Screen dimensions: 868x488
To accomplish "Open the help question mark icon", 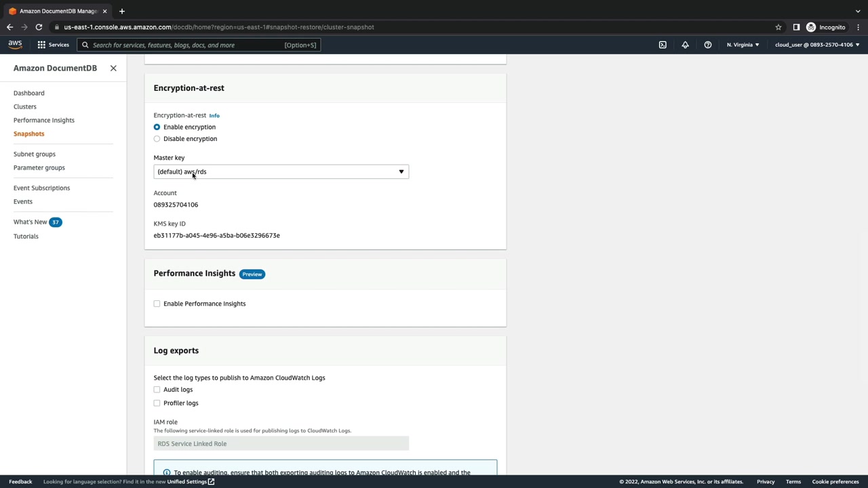I will (708, 45).
